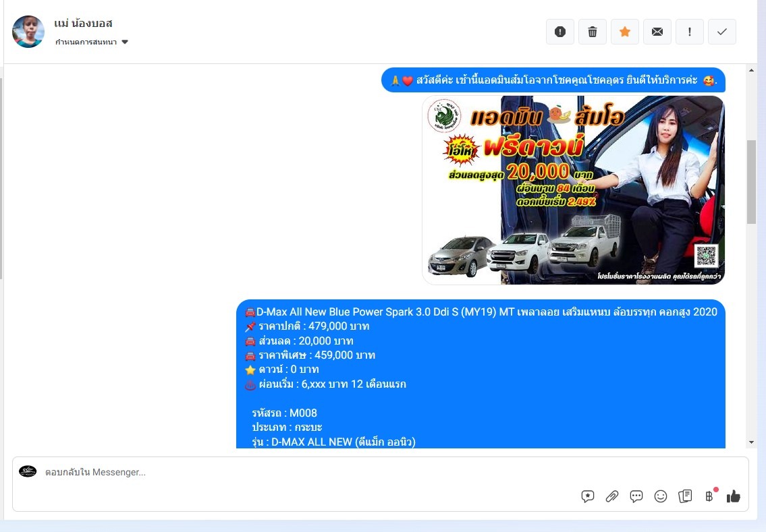Viewport: 766px width, 532px height.
Task: Click the page avatar in reply box
Action: (28, 471)
